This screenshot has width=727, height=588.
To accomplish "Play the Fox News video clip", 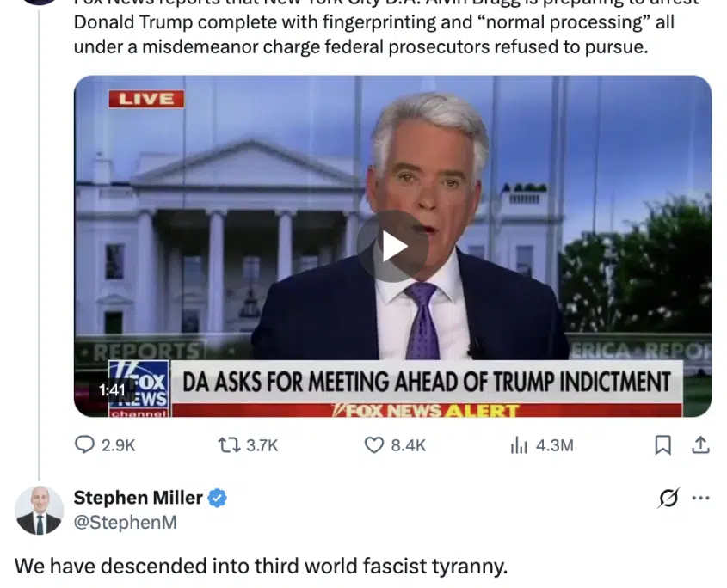I will point(392,247).
